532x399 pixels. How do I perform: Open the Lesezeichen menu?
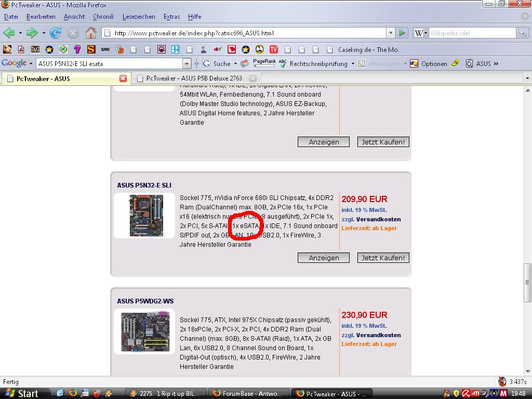(139, 17)
